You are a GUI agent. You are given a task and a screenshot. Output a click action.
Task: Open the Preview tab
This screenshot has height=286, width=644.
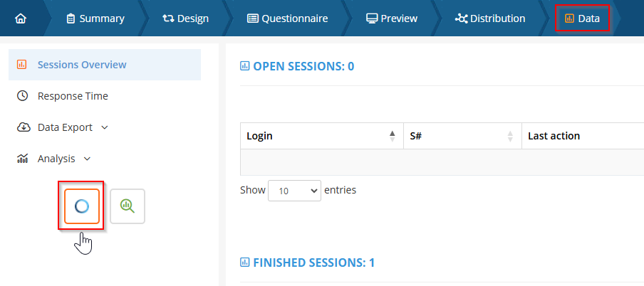(x=392, y=18)
